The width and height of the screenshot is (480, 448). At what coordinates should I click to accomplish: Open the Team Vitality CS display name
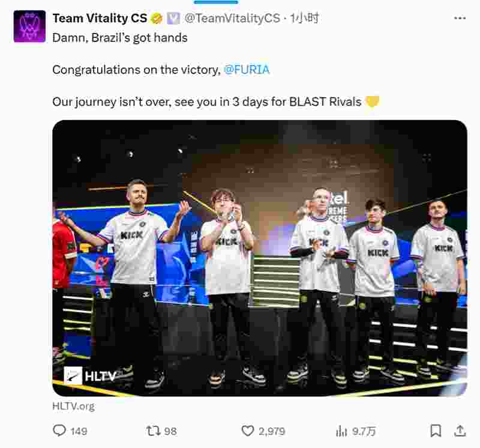point(100,19)
